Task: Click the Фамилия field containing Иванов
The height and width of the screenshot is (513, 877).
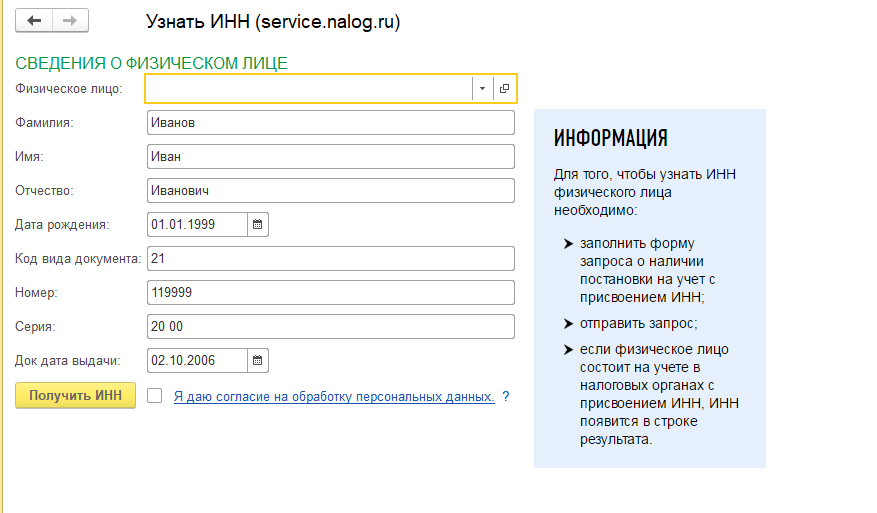Action: pyautogui.click(x=330, y=123)
